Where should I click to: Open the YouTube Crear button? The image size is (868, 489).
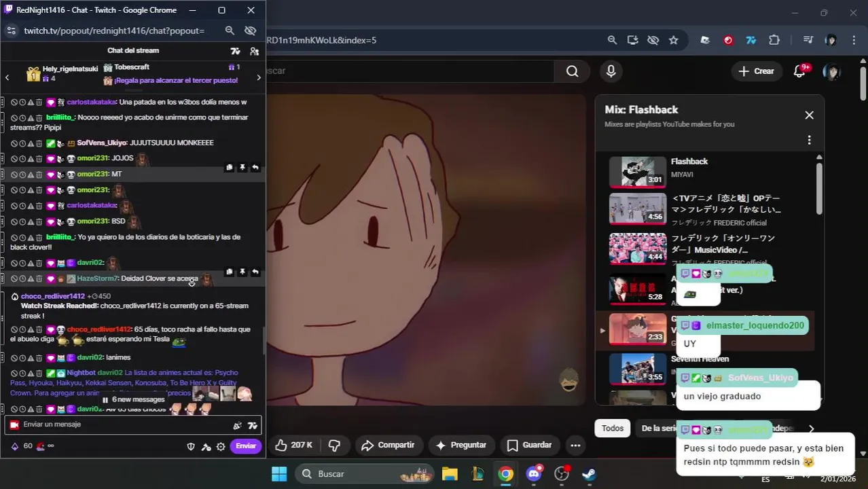[x=756, y=71]
